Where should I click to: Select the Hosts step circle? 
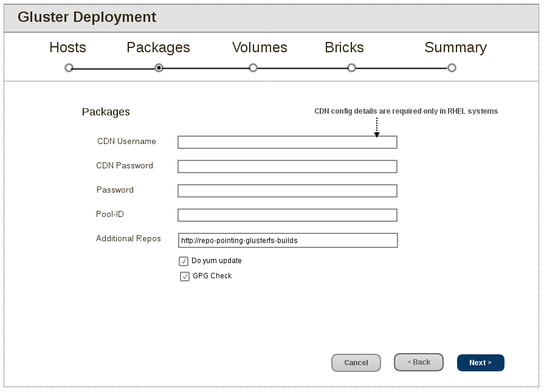pyautogui.click(x=67, y=68)
